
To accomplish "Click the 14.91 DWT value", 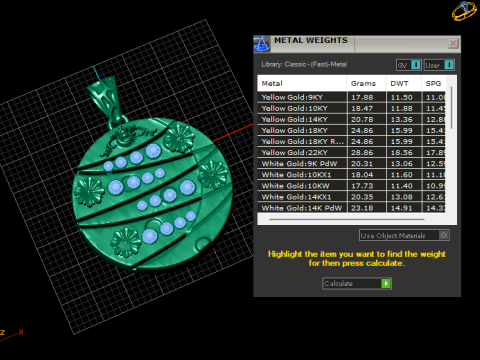I will coord(402,208).
